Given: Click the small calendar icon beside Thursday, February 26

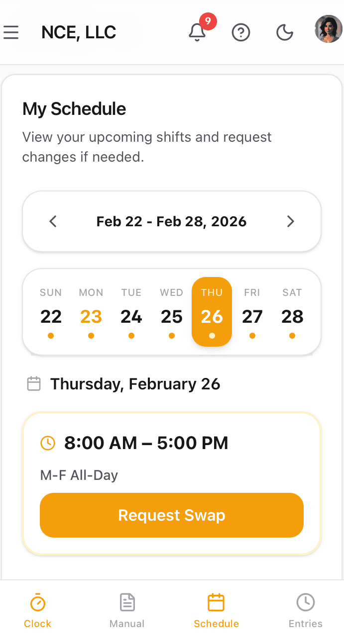Looking at the screenshot, I should pyautogui.click(x=33, y=383).
